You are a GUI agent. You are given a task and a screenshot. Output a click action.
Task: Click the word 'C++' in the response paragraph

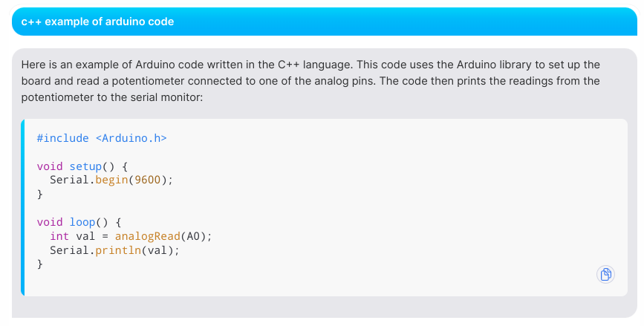pos(289,65)
